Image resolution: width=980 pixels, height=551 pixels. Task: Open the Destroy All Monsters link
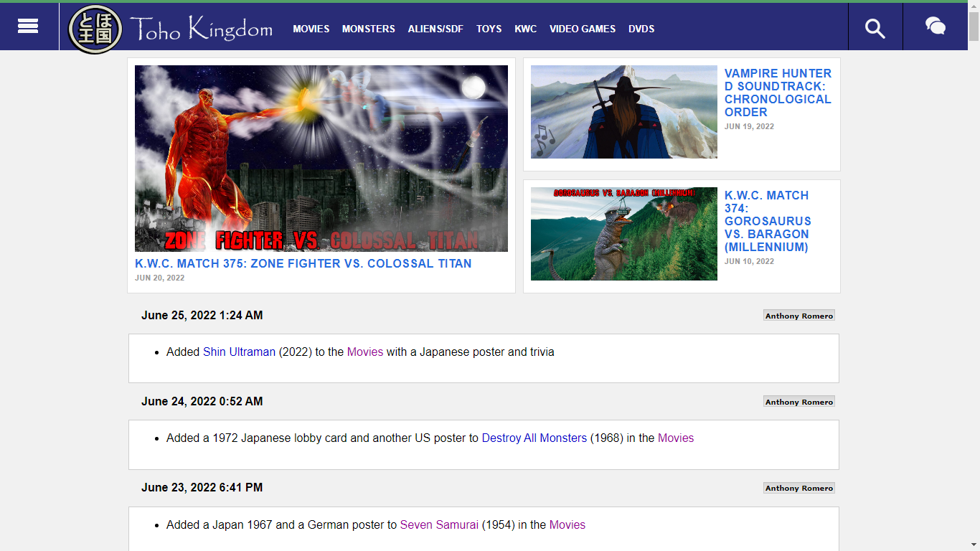tap(534, 438)
